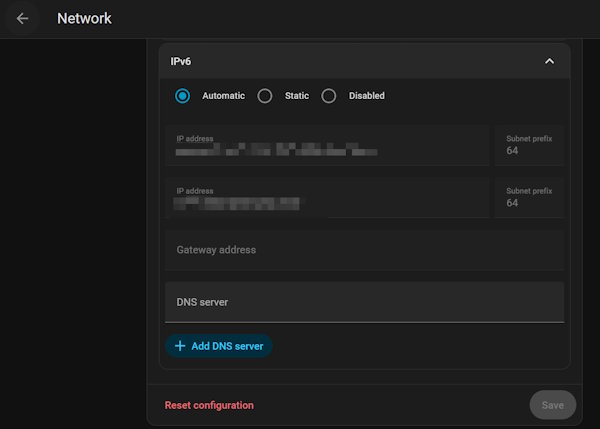The height and width of the screenshot is (429, 600).
Task: Click the first Subnet prefix field
Action: pos(529,145)
